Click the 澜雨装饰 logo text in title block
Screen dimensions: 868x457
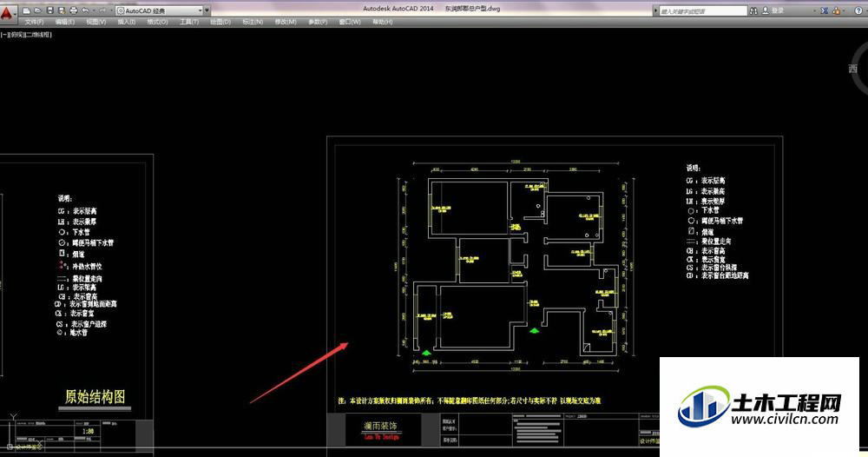[x=380, y=426]
